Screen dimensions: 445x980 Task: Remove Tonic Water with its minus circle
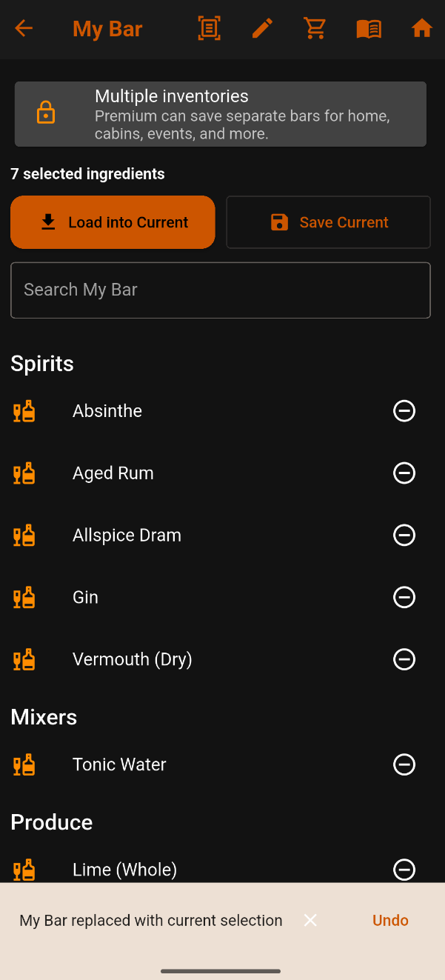(404, 764)
